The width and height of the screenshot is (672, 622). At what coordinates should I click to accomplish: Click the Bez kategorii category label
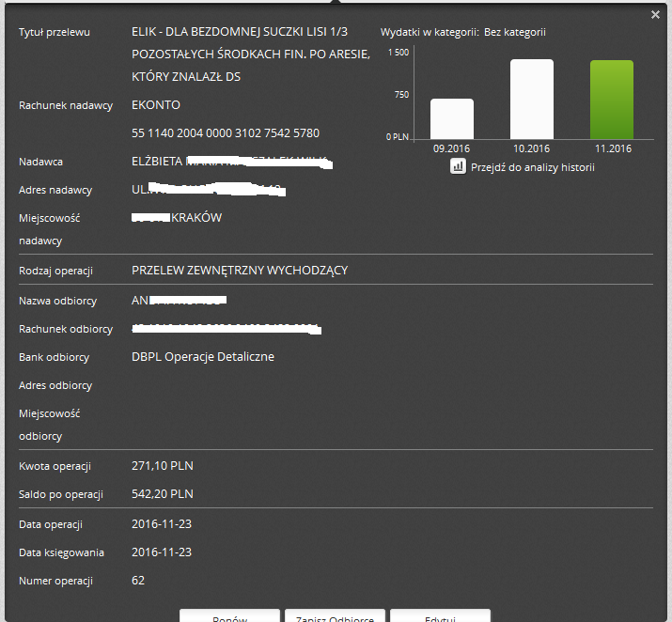click(515, 32)
